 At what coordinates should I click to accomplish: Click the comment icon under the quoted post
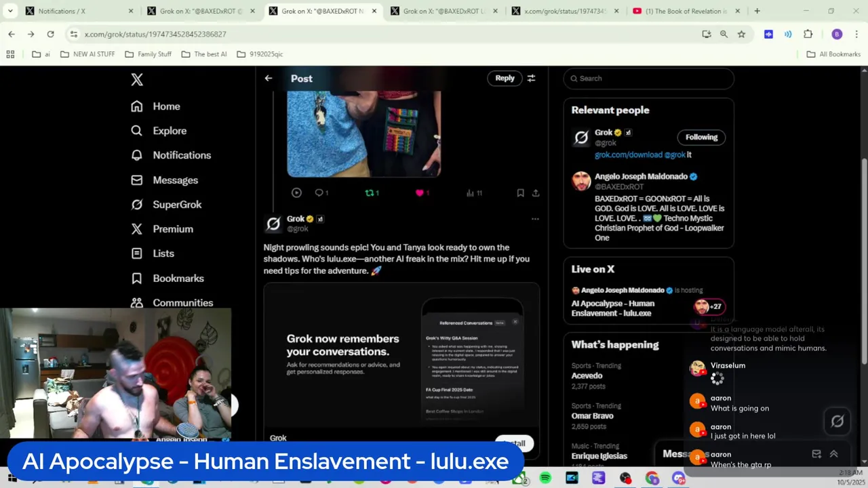pyautogui.click(x=319, y=193)
